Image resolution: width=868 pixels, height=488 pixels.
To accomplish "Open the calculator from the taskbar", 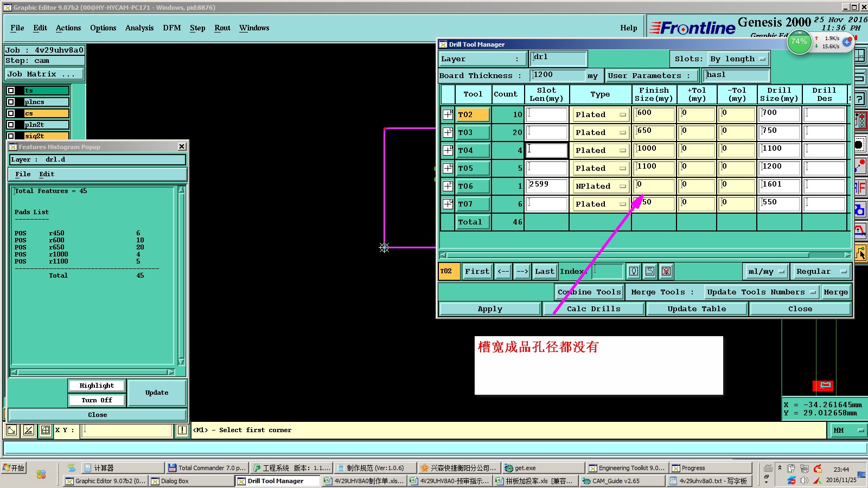I will coord(124,468).
